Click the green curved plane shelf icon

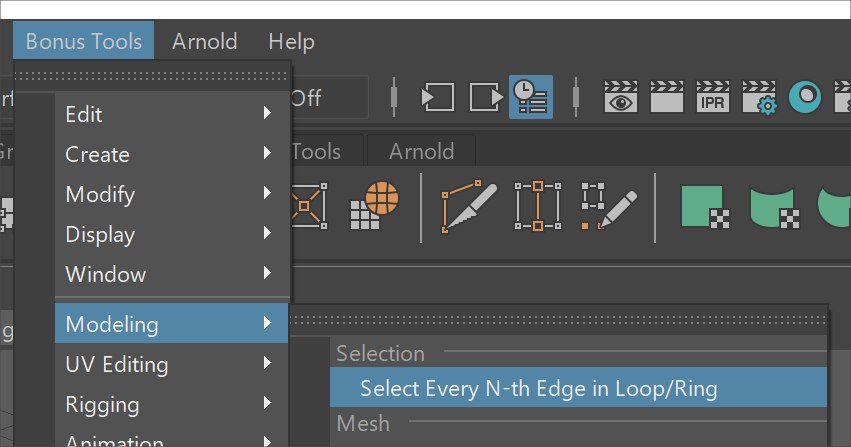[x=774, y=207]
